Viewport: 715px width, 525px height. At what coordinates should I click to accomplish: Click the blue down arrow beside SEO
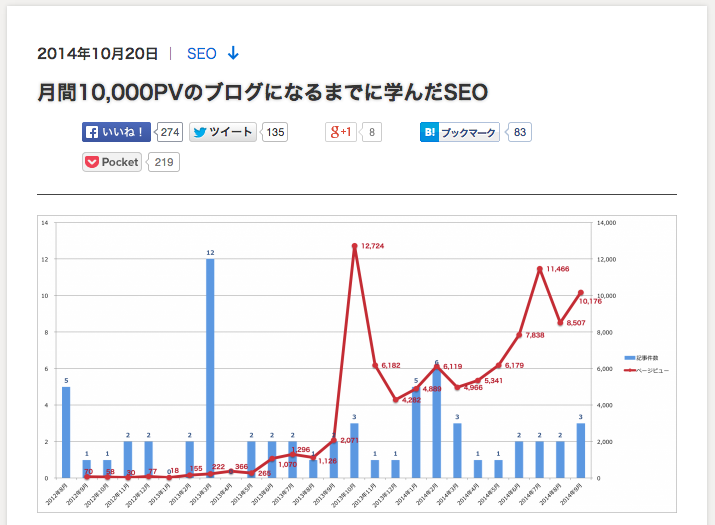[x=233, y=53]
